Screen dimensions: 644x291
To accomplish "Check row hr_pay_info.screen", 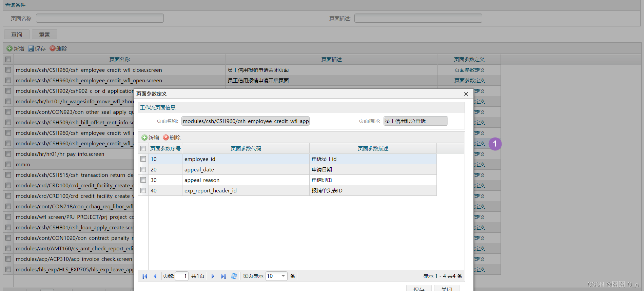I will [8, 154].
